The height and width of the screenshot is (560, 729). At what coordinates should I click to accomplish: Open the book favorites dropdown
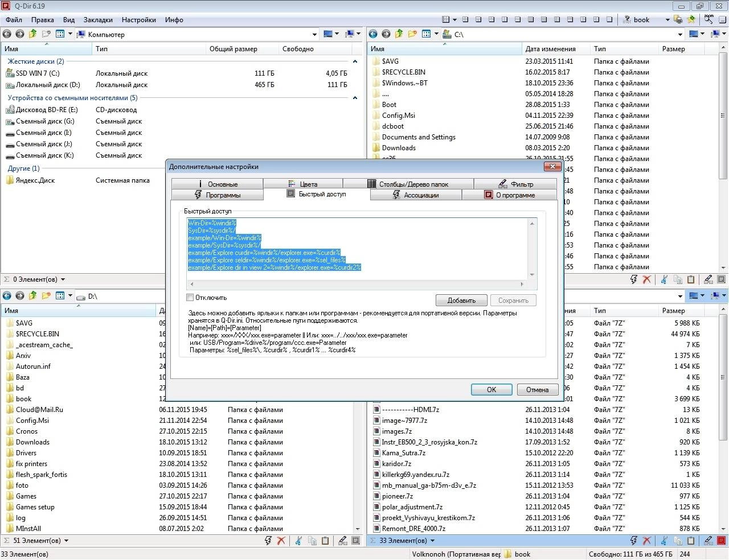(667, 19)
